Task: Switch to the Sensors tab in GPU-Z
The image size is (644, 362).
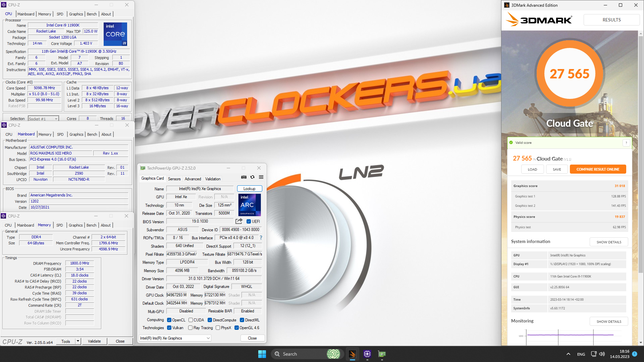Action: (x=174, y=179)
